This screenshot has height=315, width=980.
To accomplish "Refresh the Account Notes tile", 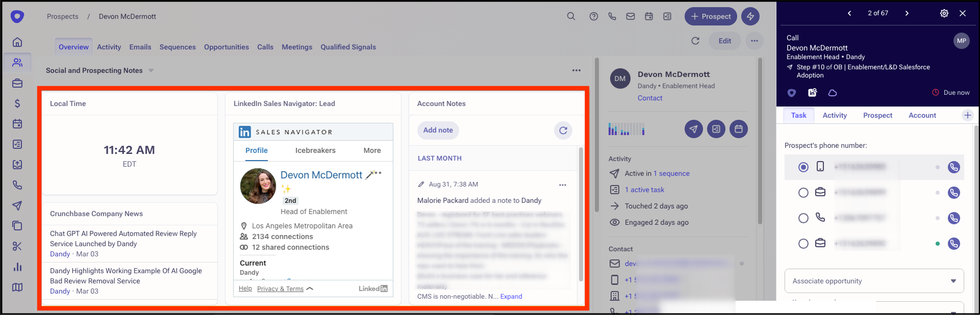I will [563, 130].
